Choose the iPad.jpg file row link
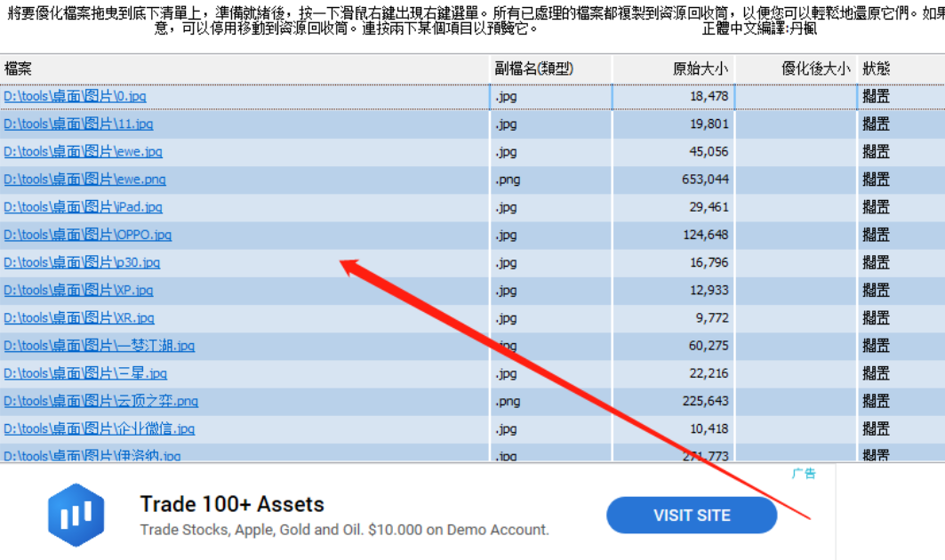The width and height of the screenshot is (945, 560). pyautogui.click(x=83, y=207)
